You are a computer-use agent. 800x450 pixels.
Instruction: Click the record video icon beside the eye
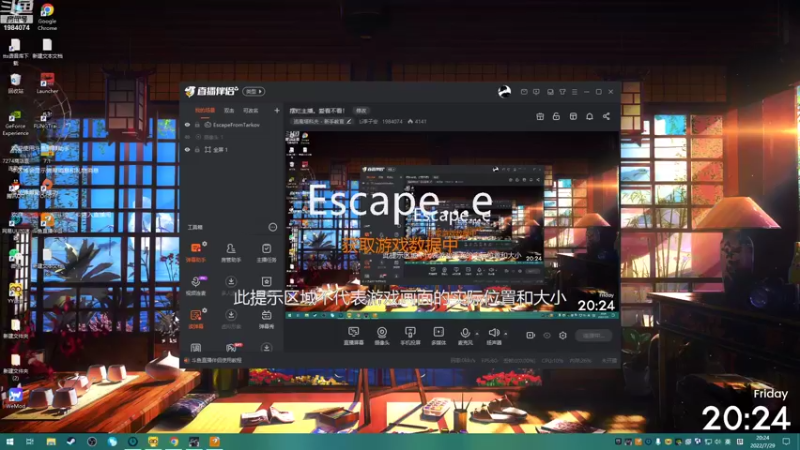(531, 335)
